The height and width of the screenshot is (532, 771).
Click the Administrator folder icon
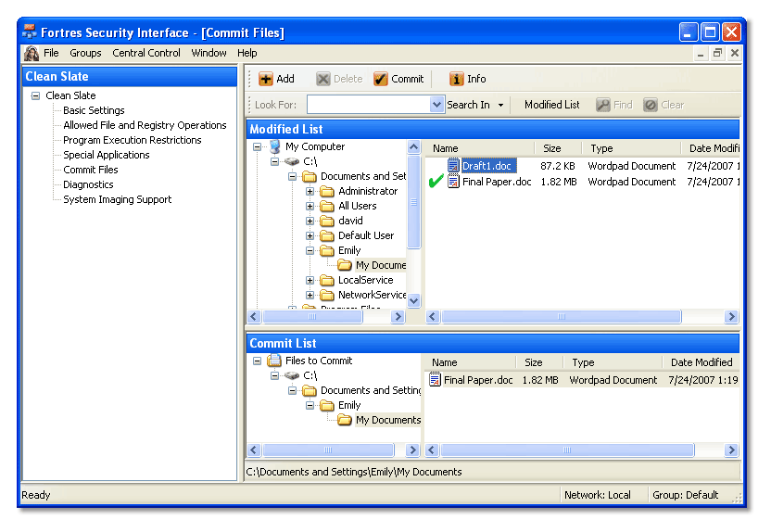[327, 191]
